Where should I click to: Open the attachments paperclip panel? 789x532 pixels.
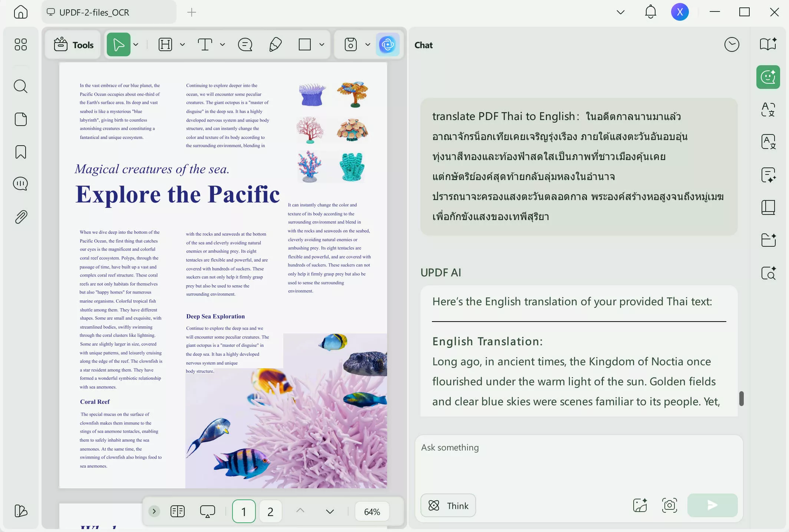tap(20, 217)
